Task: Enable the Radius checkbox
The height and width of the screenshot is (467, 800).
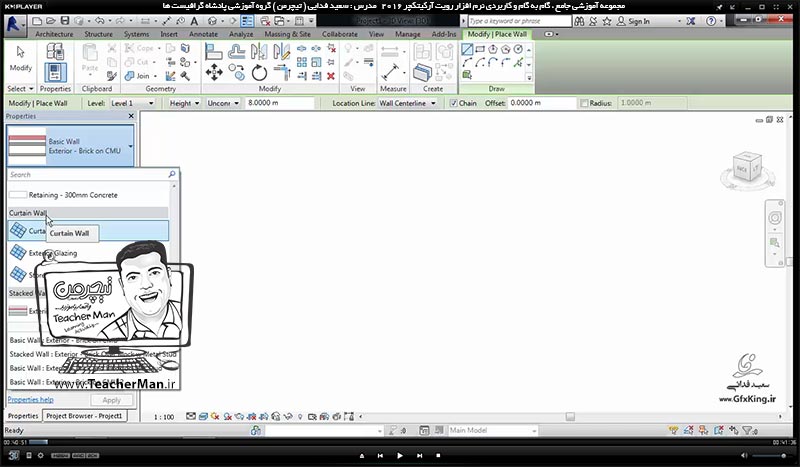Action: click(x=584, y=103)
